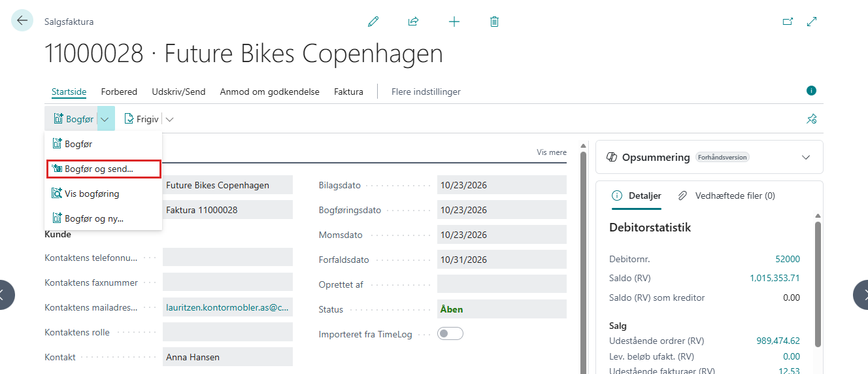Viewport: 868px width, 374px height.
Task: Open Debitornr. value 52000
Action: pyautogui.click(x=788, y=259)
